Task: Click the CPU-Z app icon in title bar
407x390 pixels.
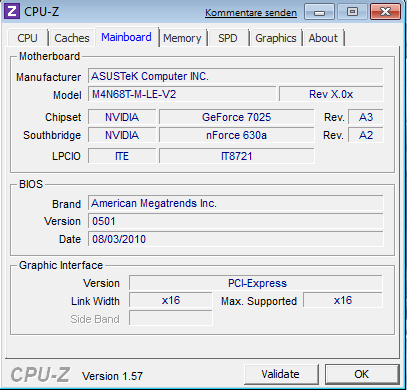Action: point(12,11)
